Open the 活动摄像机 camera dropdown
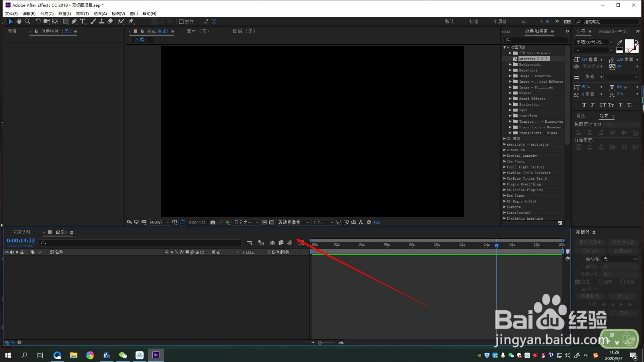644x362 pixels. (294, 222)
